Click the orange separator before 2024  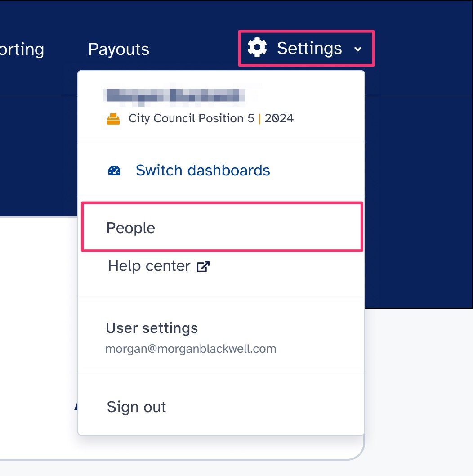click(259, 118)
